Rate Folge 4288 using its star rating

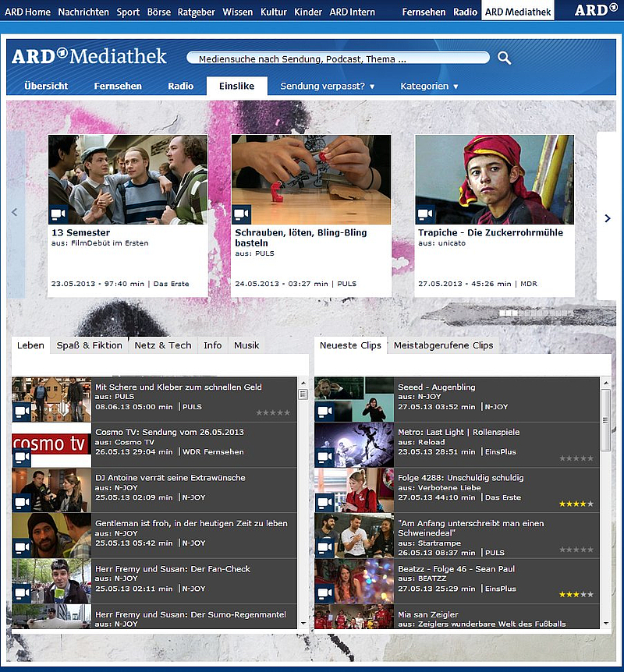coord(576,504)
